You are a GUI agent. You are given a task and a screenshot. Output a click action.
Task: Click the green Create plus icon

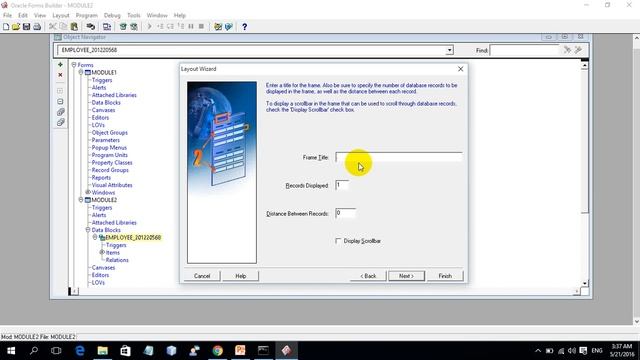(60, 65)
